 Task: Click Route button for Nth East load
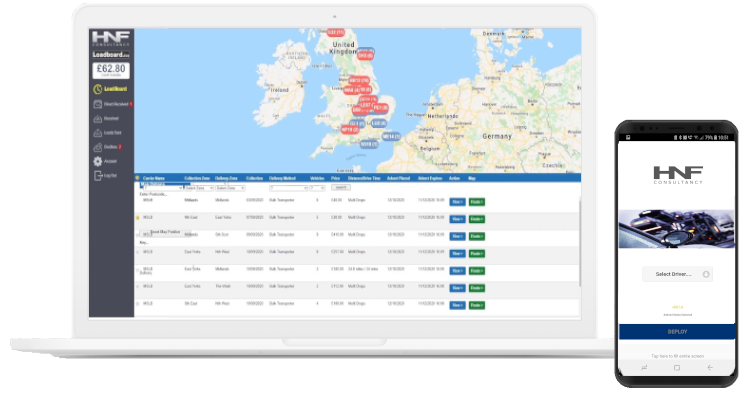pos(477,219)
